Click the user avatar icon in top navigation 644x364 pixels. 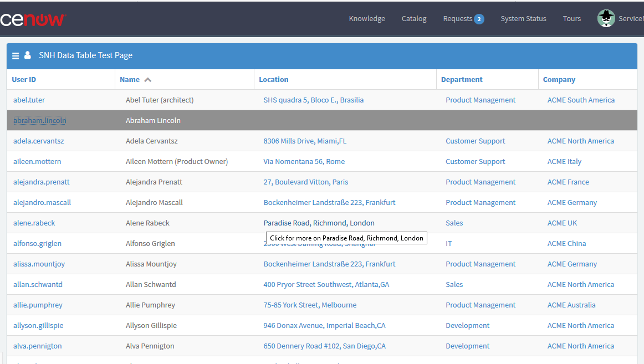(x=606, y=18)
